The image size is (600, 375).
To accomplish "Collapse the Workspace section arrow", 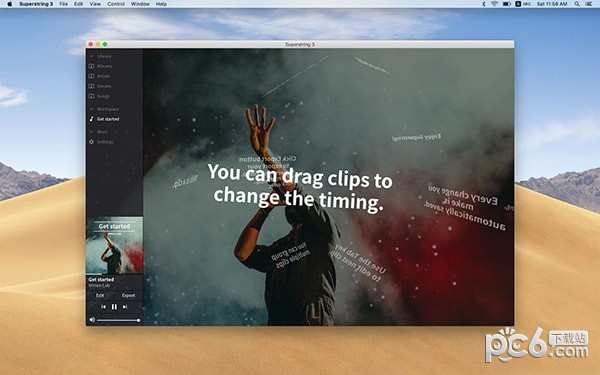I will coord(91,109).
